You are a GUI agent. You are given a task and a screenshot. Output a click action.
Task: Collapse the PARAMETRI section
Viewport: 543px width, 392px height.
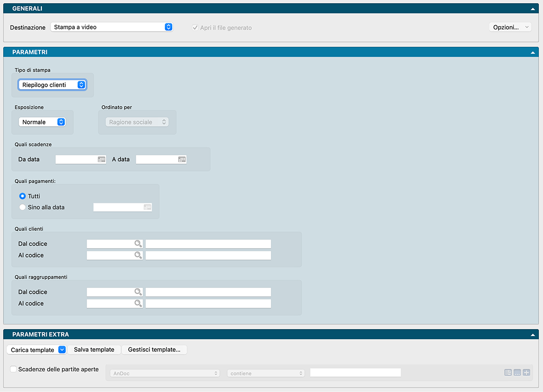(x=532, y=52)
